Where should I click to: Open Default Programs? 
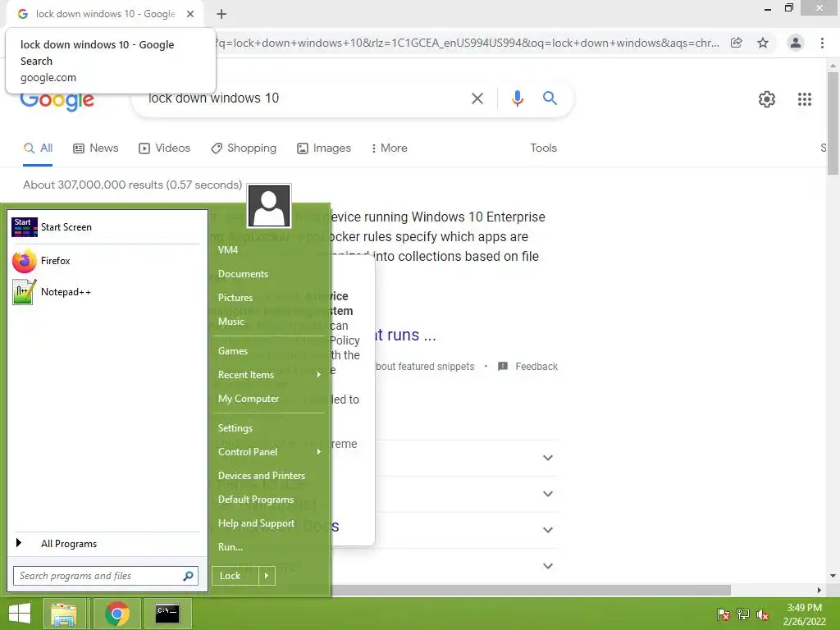(x=256, y=500)
